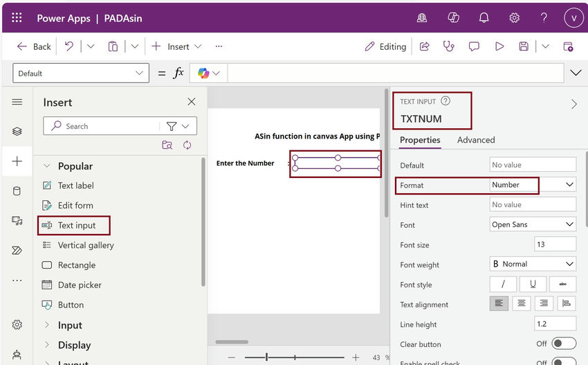Open the Comments icon
Screen dimensions: 588x365
[474, 46]
